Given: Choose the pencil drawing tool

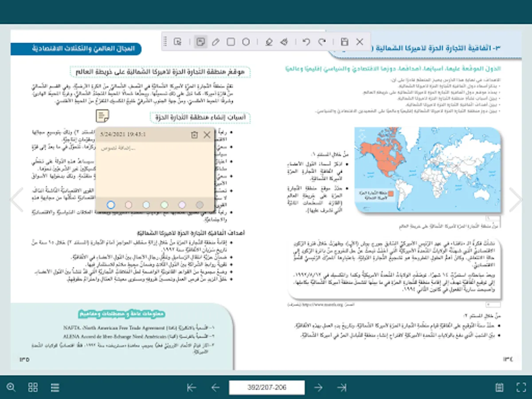Looking at the screenshot, I should click(216, 42).
